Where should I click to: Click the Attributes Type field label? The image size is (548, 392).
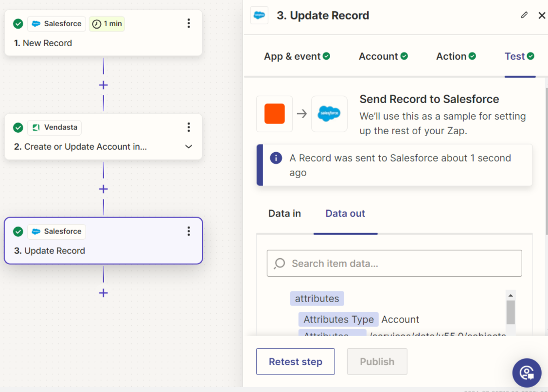(x=338, y=319)
